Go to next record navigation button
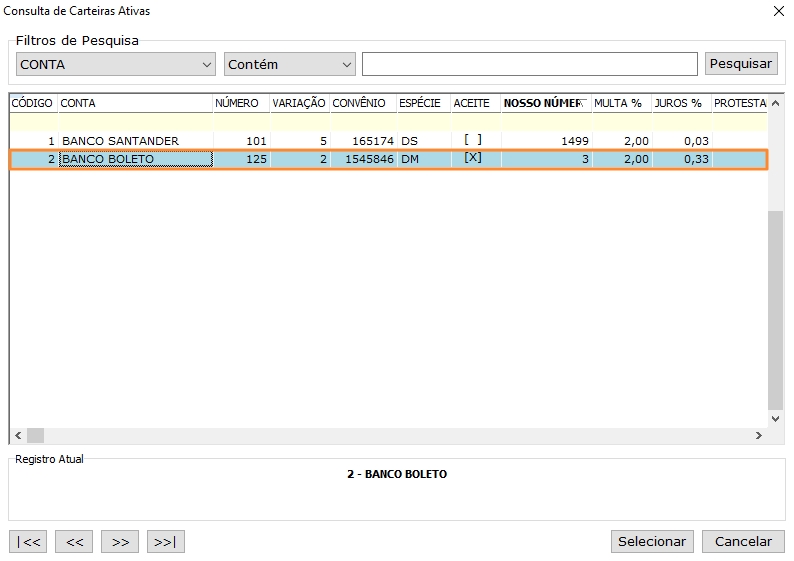The image size is (794, 561). point(120,541)
